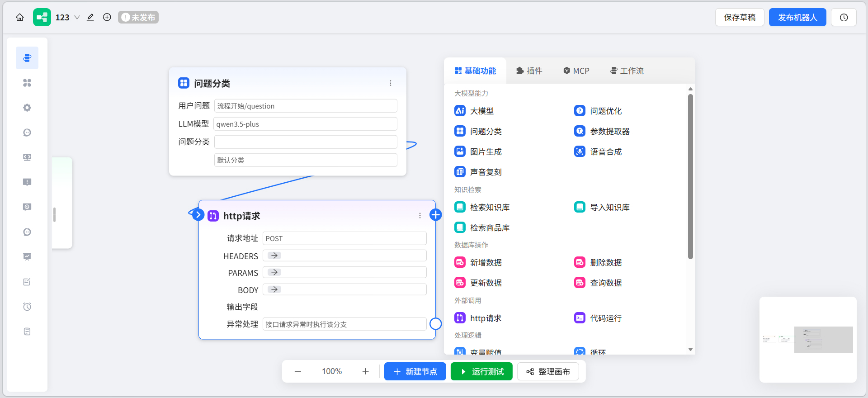Open 123 project name dropdown arrow
This screenshot has width=868, height=398.
[x=77, y=17]
